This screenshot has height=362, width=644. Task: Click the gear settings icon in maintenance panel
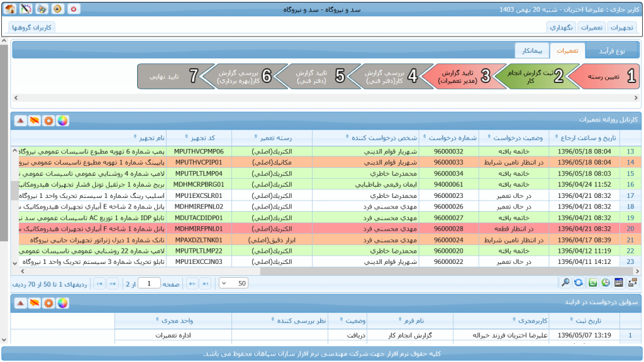pyautogui.click(x=48, y=121)
